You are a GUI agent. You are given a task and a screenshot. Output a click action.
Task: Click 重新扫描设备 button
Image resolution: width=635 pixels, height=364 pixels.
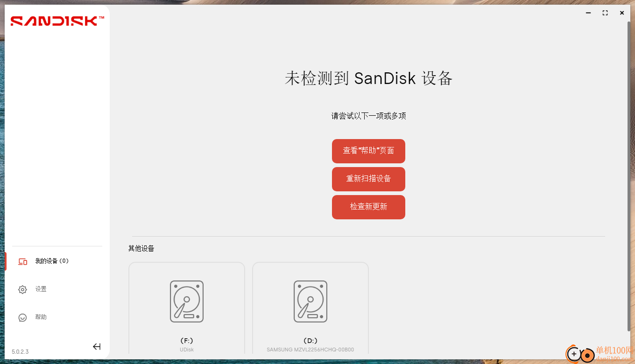(368, 179)
